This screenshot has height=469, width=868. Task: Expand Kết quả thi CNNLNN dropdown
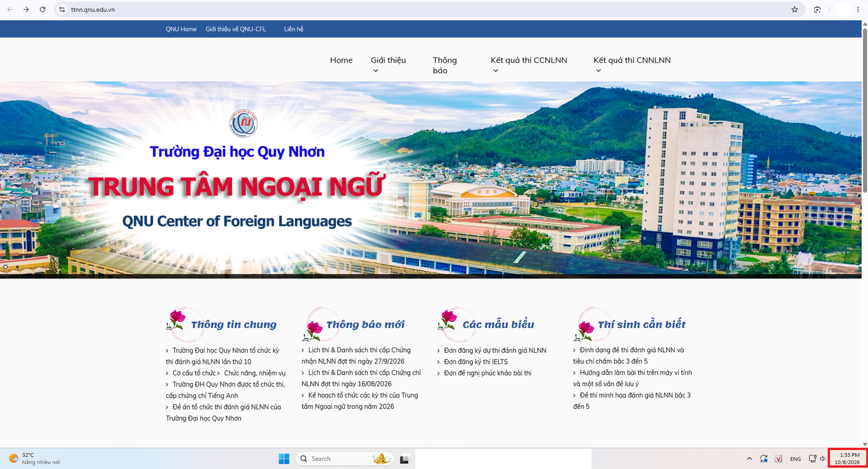click(632, 65)
